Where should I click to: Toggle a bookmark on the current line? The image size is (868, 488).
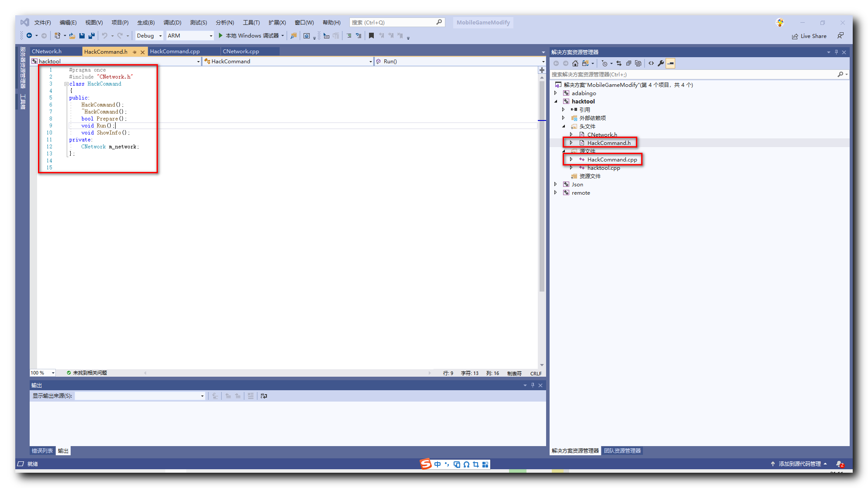[x=371, y=36]
